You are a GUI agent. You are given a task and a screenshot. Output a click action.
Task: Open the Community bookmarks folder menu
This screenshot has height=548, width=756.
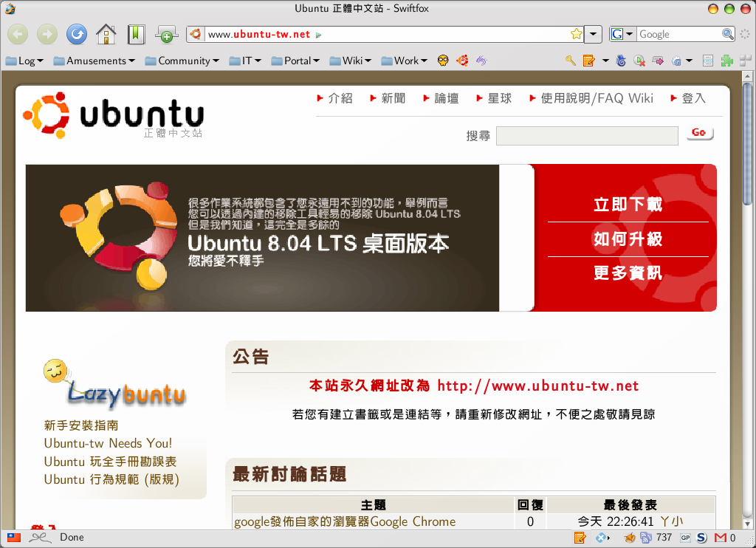[182, 61]
